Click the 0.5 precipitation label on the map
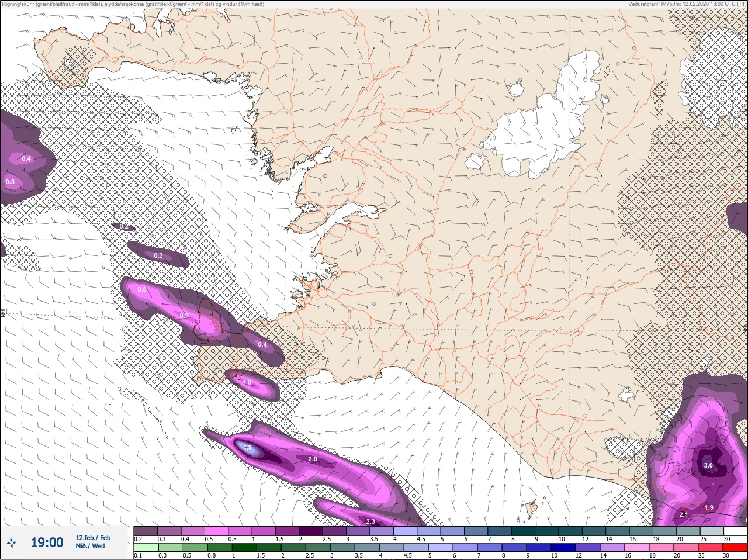The width and height of the screenshot is (748, 560). 10,182
